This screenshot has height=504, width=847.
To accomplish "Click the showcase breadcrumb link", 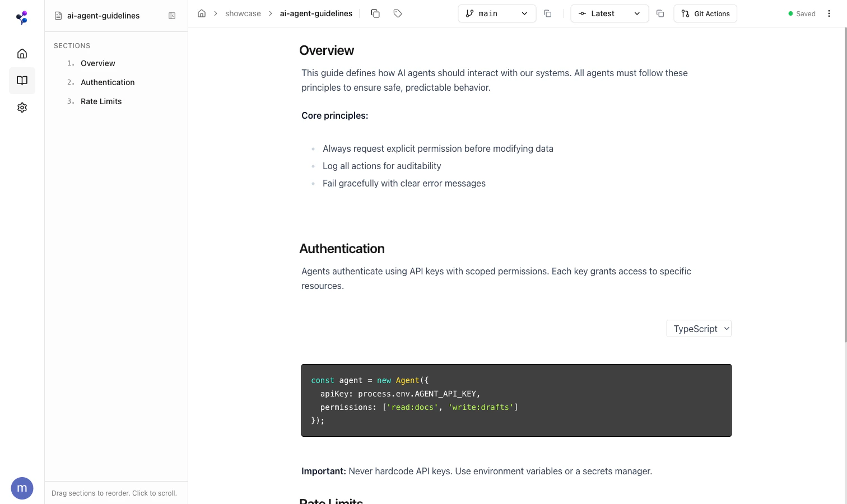I will (x=243, y=13).
